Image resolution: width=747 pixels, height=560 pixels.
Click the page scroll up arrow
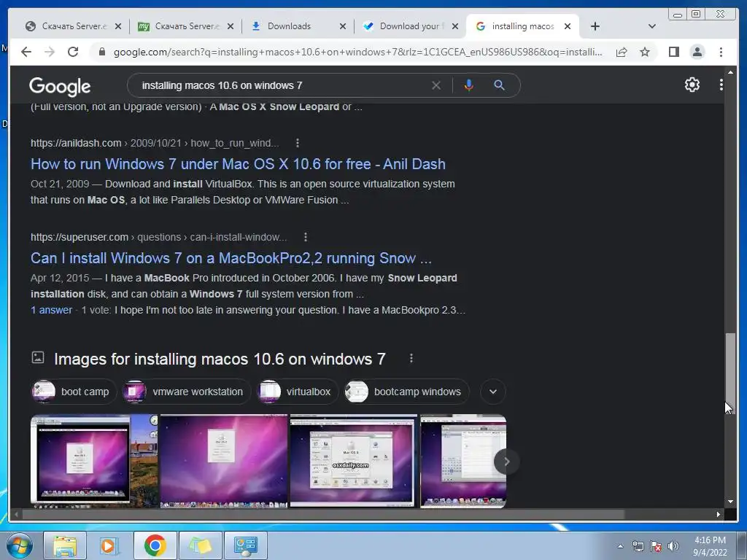coord(729,72)
